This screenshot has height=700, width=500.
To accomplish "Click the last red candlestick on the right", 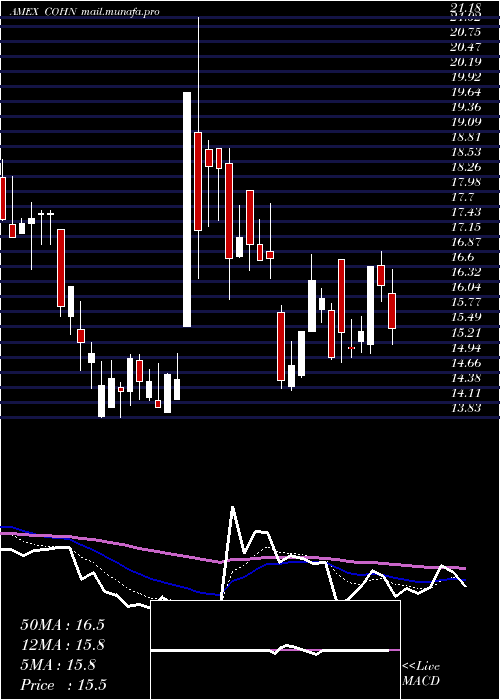I will coord(392,311).
